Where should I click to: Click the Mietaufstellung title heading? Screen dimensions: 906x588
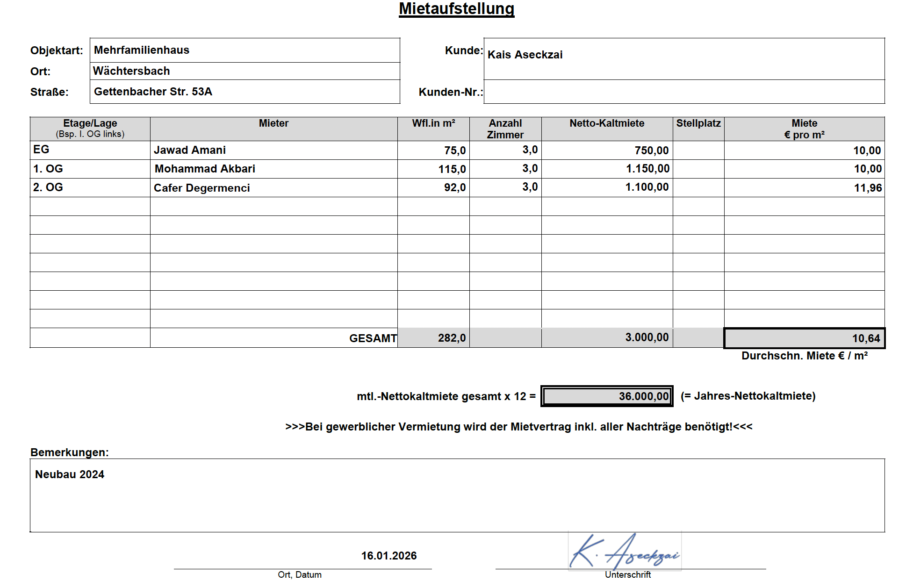457,8
